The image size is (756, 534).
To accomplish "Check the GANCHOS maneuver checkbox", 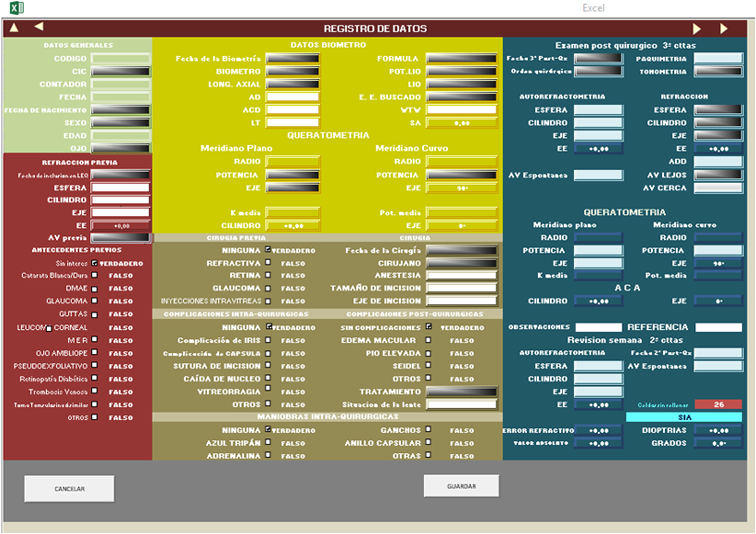I will click(428, 429).
